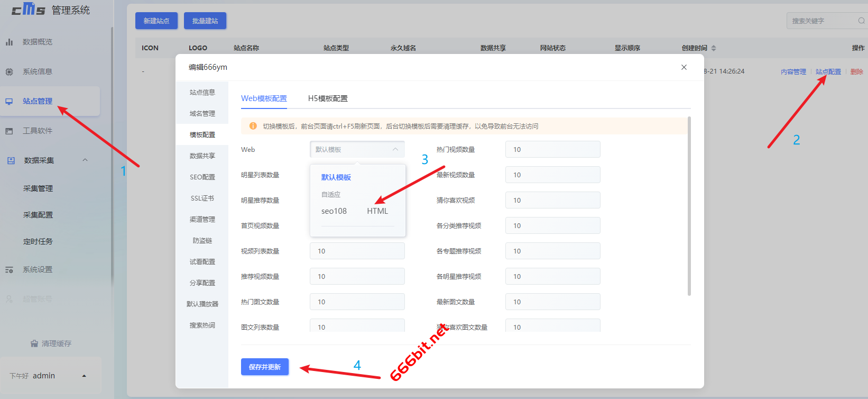
Task: Click the system info chip icon
Action: pos(9,71)
